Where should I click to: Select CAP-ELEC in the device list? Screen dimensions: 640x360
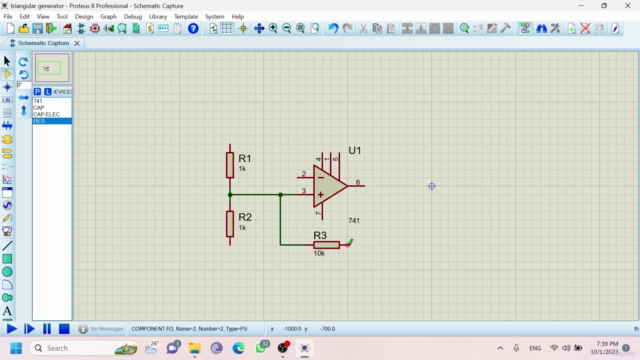pyautogui.click(x=52, y=114)
